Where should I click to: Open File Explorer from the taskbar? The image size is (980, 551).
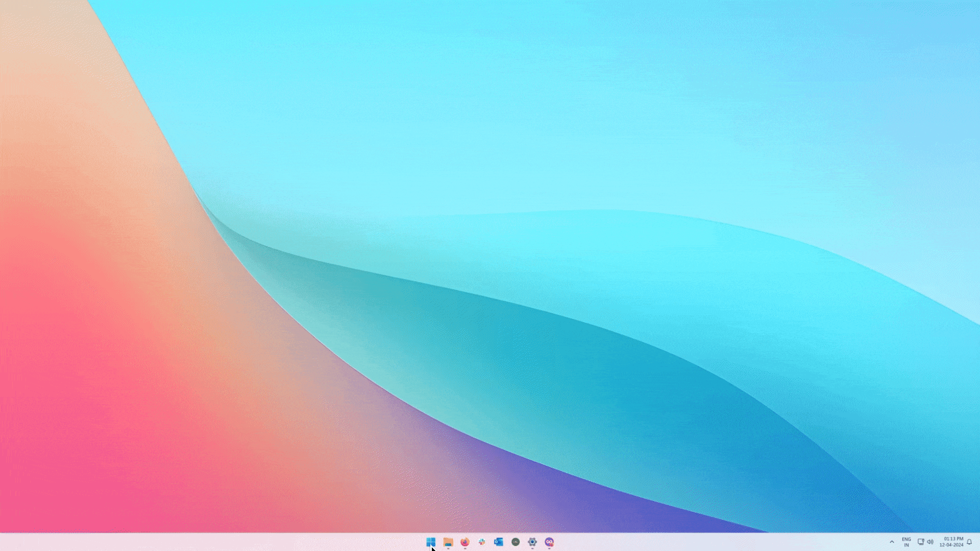pyautogui.click(x=448, y=542)
